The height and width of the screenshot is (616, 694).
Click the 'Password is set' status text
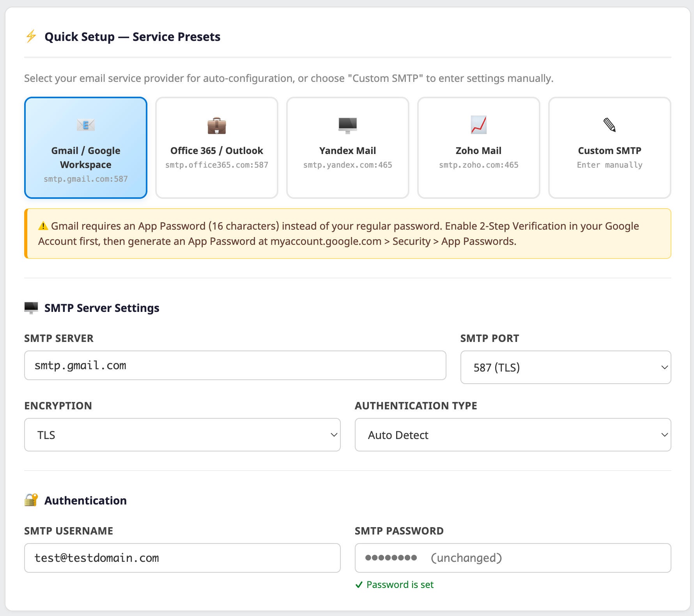coord(400,585)
